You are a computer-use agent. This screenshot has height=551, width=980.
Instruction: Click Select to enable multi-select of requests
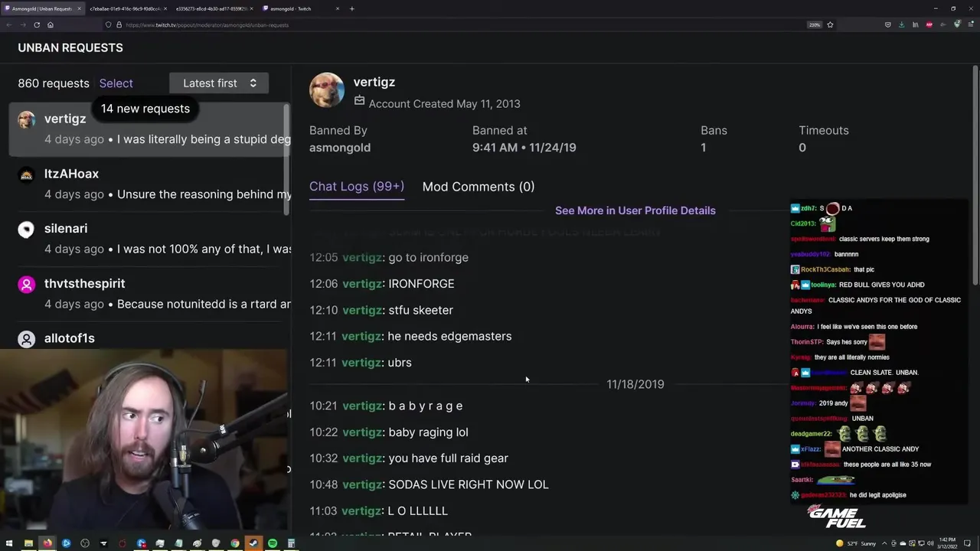[x=116, y=83]
